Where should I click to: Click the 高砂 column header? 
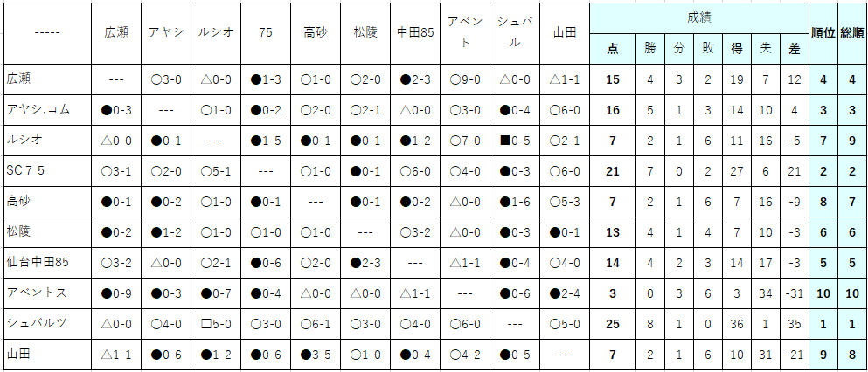click(315, 33)
